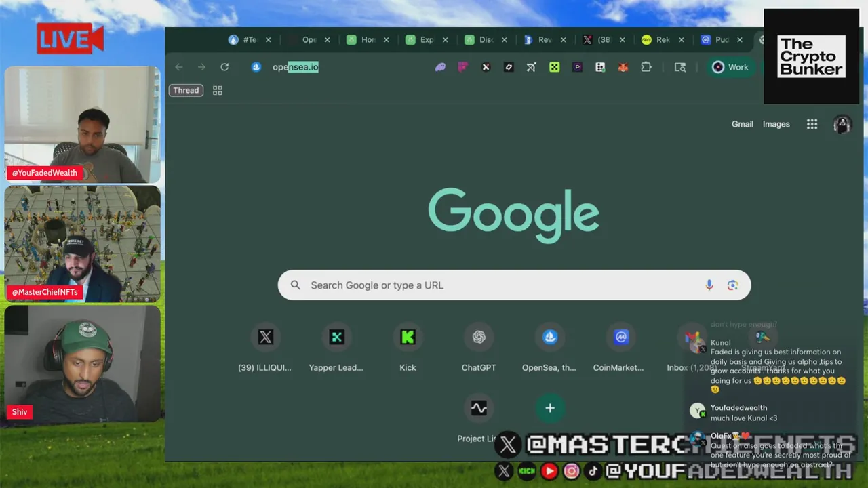Switch to the Rev browser tab
This screenshot has width=868, height=488.
[545, 40]
